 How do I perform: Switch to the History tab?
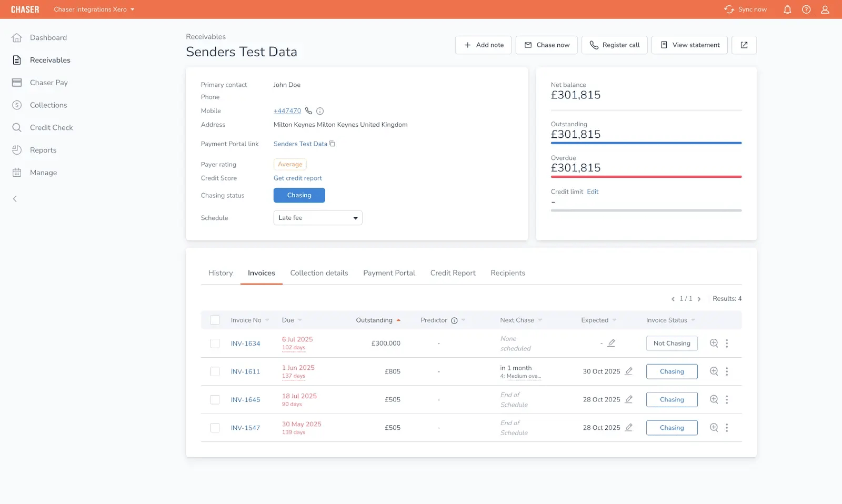click(220, 273)
